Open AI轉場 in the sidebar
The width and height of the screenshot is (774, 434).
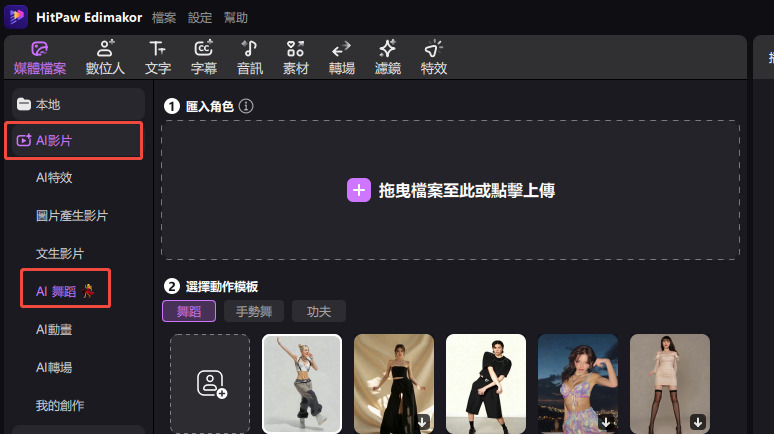point(54,367)
